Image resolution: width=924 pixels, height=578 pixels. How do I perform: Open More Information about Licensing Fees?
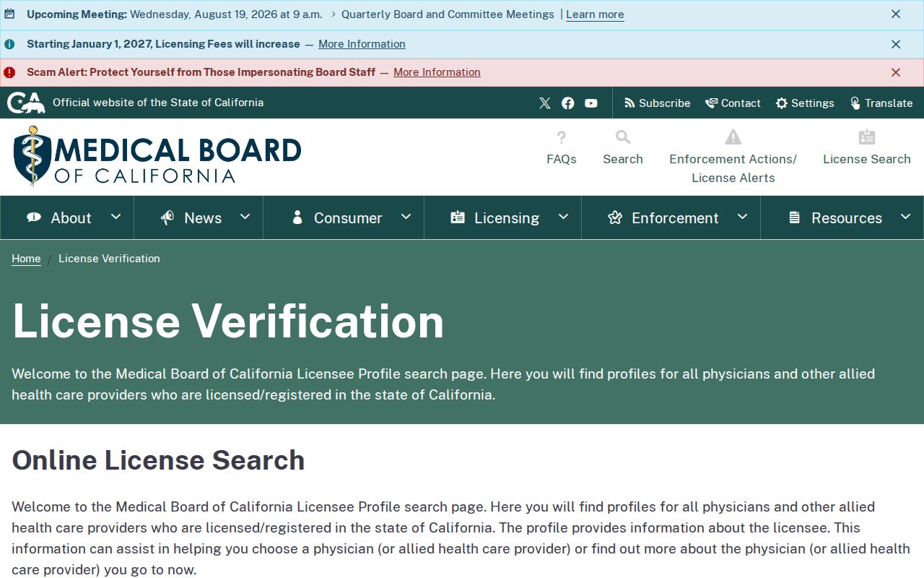pyautogui.click(x=362, y=44)
